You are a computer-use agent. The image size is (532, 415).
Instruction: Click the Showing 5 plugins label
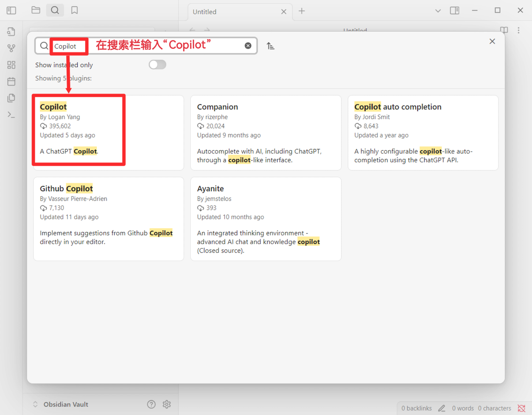pos(64,78)
